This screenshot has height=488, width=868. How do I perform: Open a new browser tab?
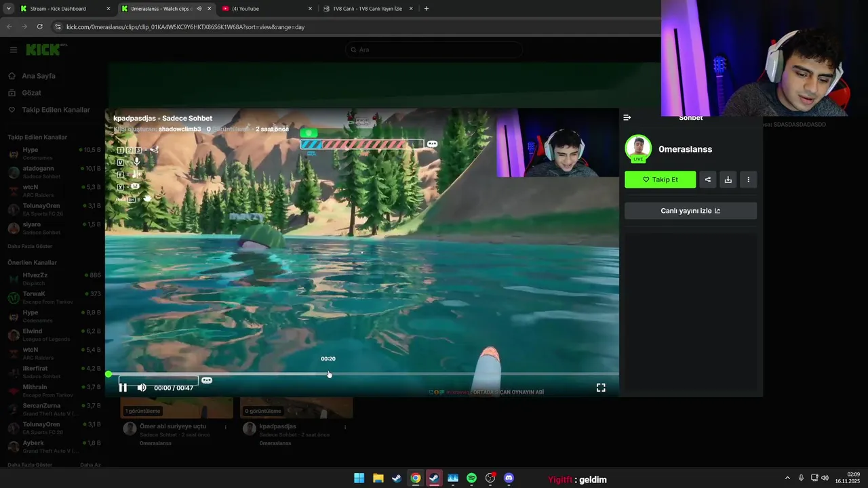click(426, 9)
